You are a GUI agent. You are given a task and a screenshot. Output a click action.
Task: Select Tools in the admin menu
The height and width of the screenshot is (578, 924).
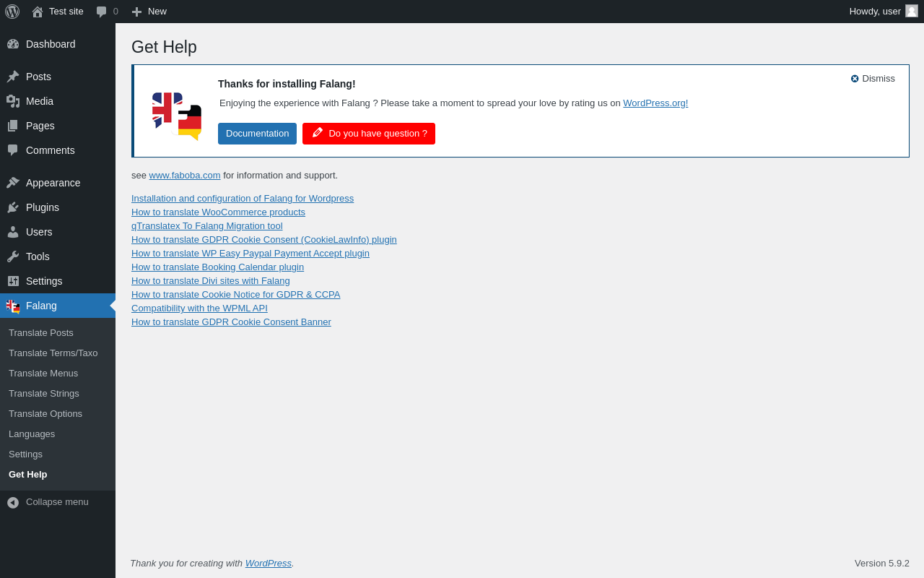58,256
